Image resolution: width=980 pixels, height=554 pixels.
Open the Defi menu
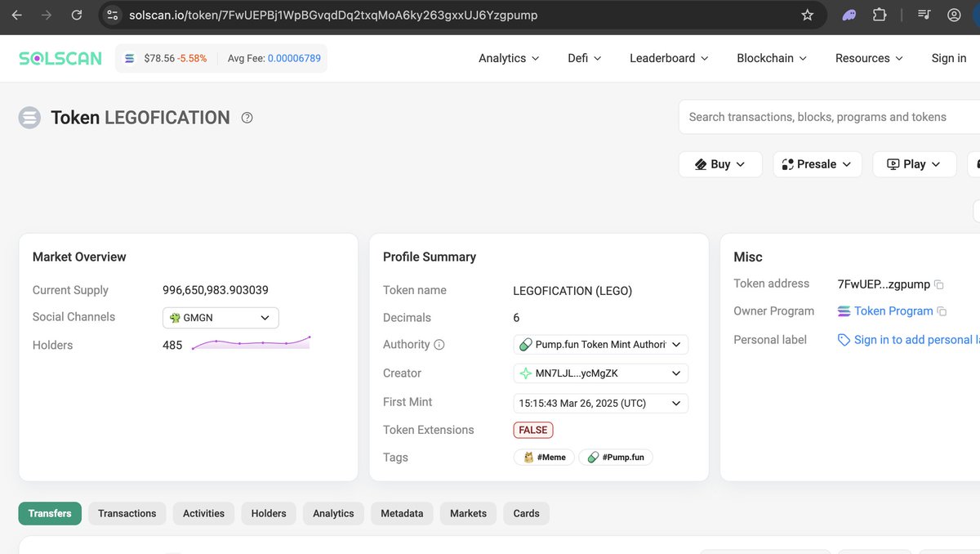pos(585,58)
